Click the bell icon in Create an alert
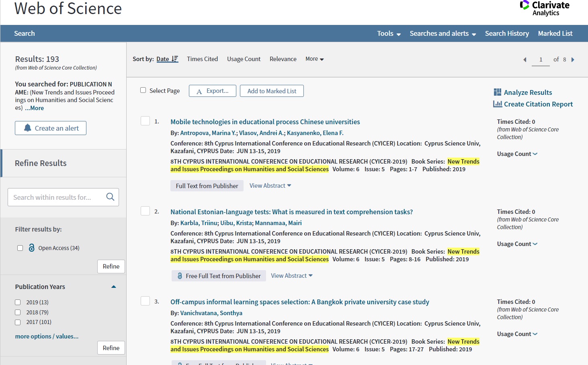Image resolution: width=588 pixels, height=365 pixels. click(x=27, y=128)
